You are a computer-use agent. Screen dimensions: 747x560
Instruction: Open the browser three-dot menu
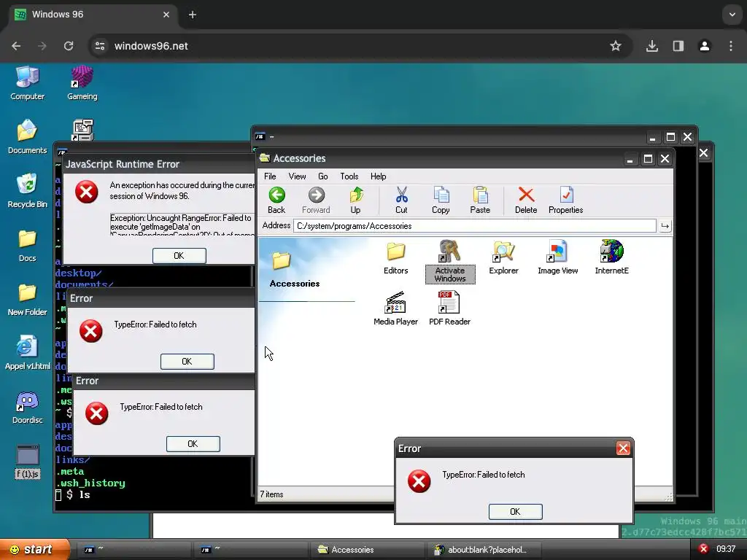731,46
